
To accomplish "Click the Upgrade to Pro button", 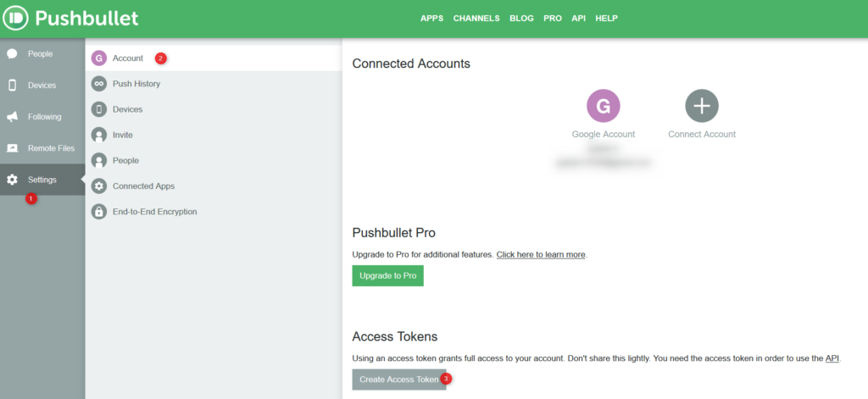I will coord(388,275).
